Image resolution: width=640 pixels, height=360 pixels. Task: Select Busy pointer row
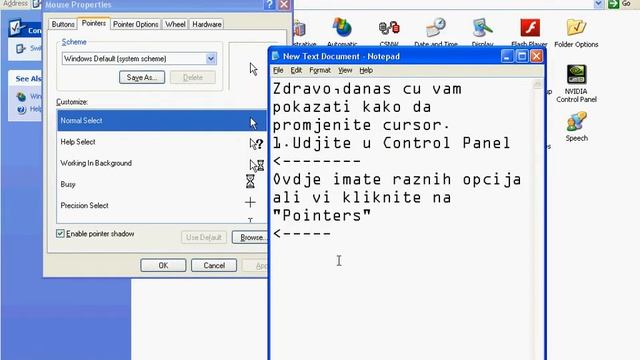(x=162, y=184)
